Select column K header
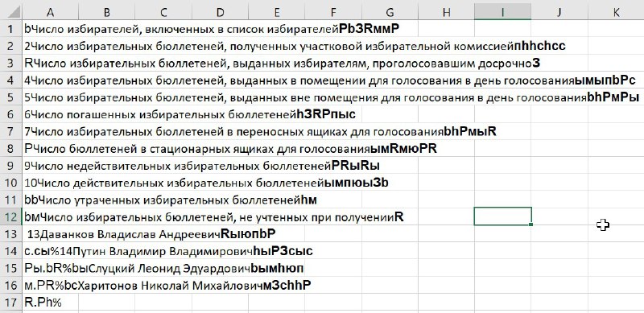Viewport: 644px width, 313px height. click(616, 12)
